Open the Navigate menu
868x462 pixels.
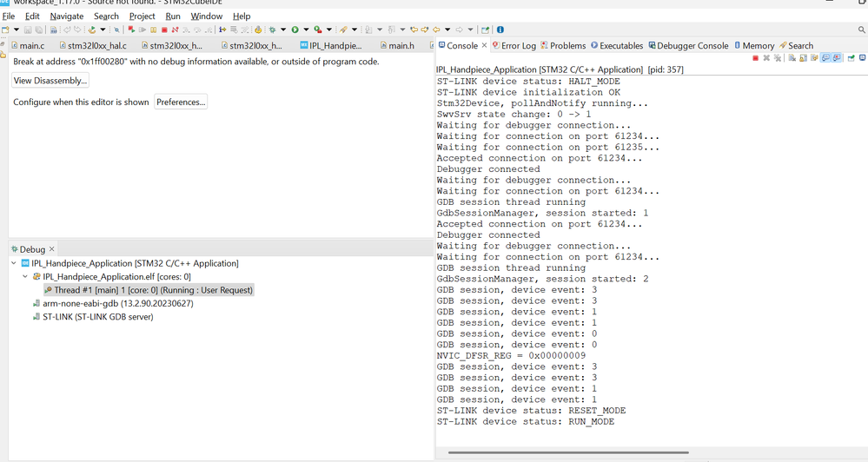coord(66,16)
